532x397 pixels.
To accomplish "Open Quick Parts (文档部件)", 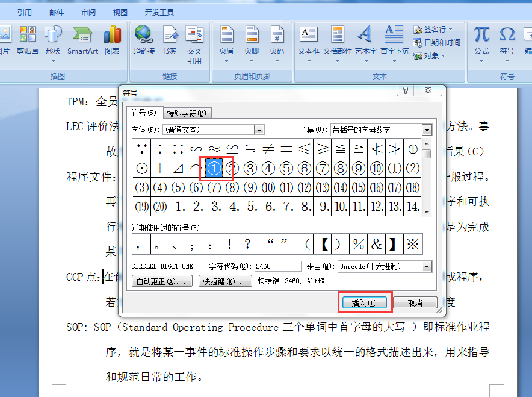I will click(337, 44).
